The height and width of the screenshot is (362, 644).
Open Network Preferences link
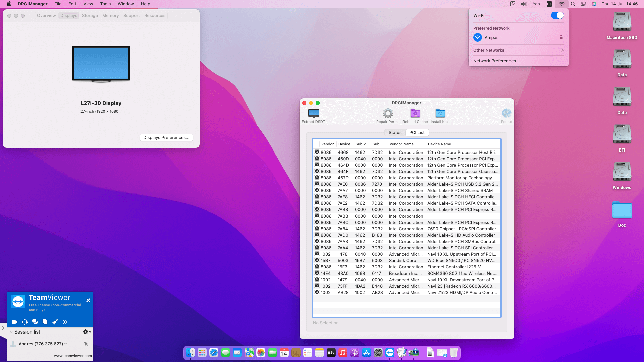(496, 61)
